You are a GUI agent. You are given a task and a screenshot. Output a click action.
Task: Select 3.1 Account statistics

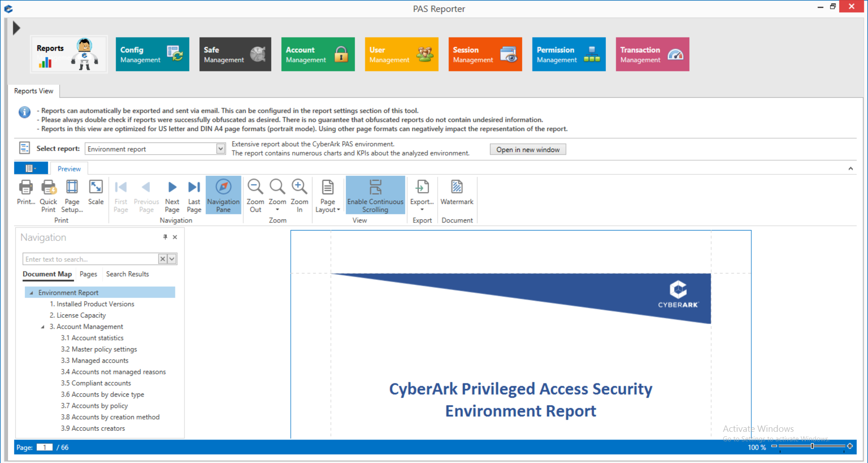coord(92,338)
